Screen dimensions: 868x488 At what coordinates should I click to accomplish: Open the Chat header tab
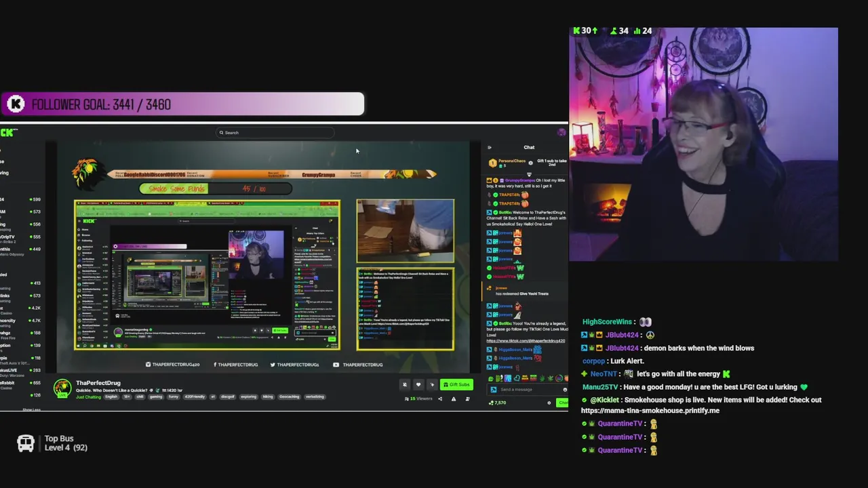pos(529,147)
